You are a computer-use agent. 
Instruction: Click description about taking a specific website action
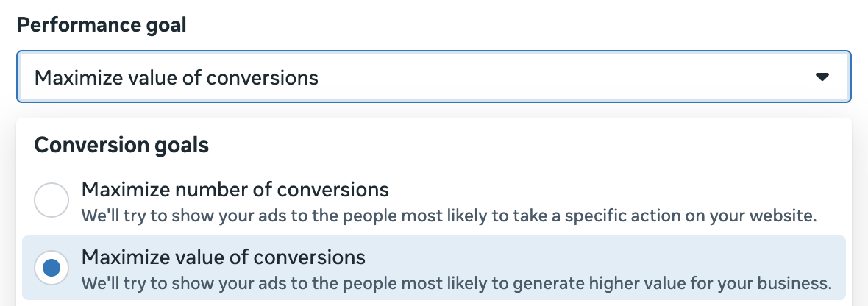449,216
